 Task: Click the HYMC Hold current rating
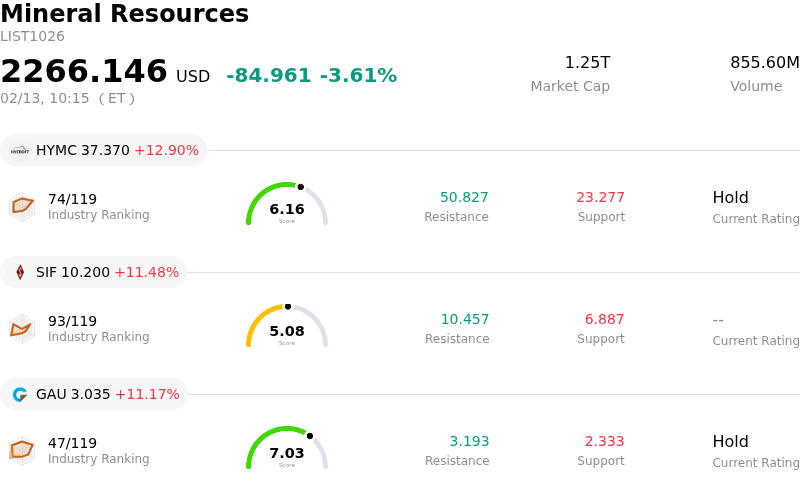(731, 198)
